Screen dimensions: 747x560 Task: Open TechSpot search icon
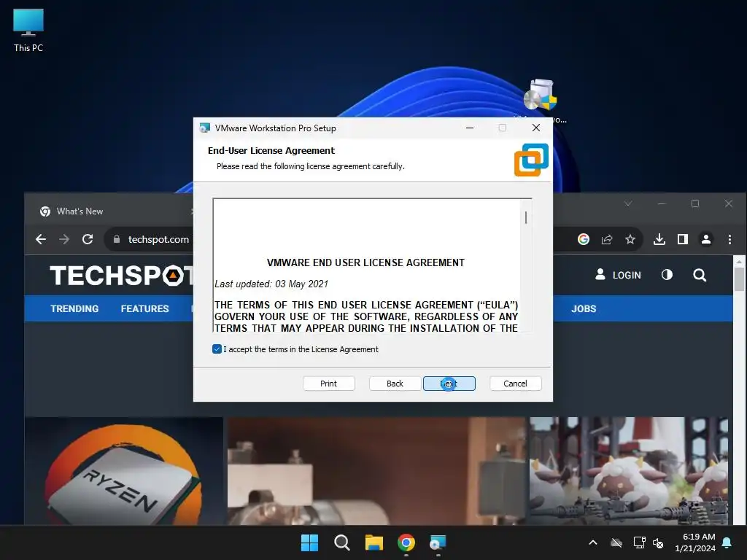pyautogui.click(x=700, y=275)
